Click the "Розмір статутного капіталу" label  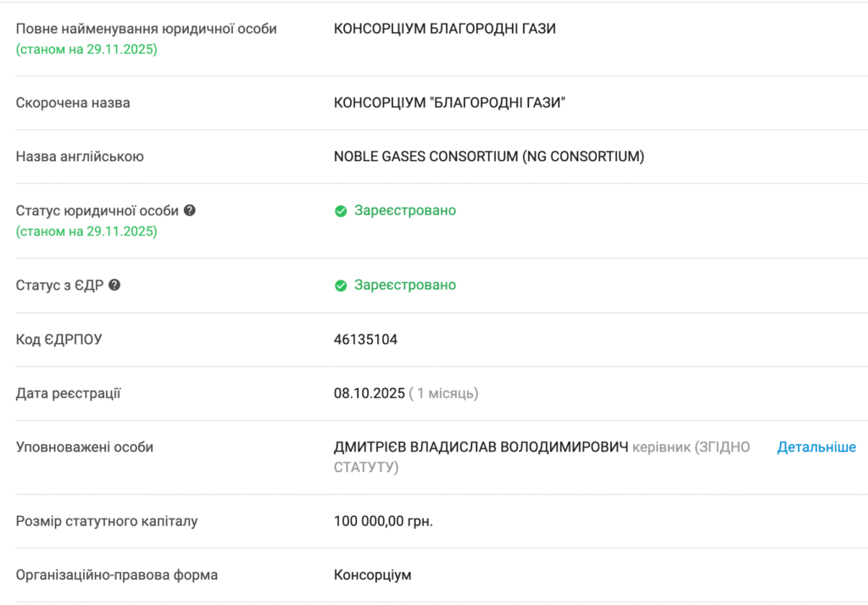coord(107,521)
